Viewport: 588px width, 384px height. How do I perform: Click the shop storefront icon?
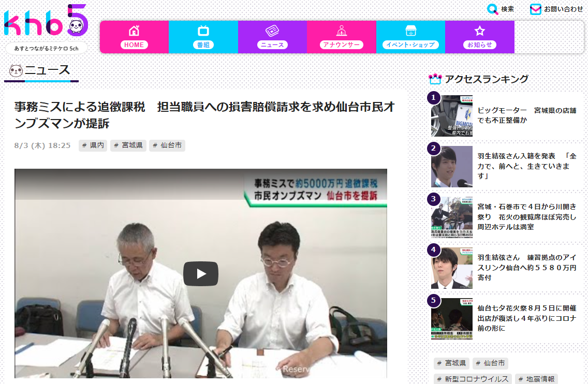(410, 31)
